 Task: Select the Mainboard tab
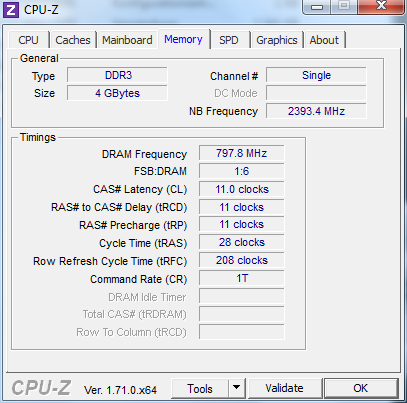[x=127, y=40]
